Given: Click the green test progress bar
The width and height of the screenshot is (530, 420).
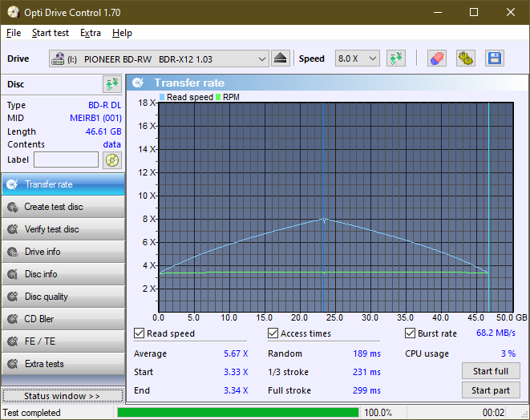Looking at the screenshot, I should (238, 413).
